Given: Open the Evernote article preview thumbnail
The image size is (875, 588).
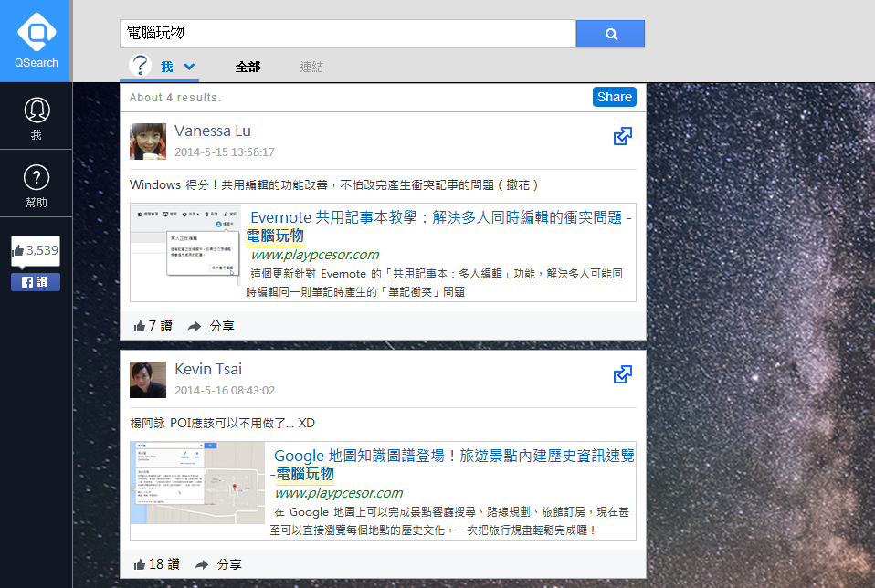Looking at the screenshot, I should (185, 246).
